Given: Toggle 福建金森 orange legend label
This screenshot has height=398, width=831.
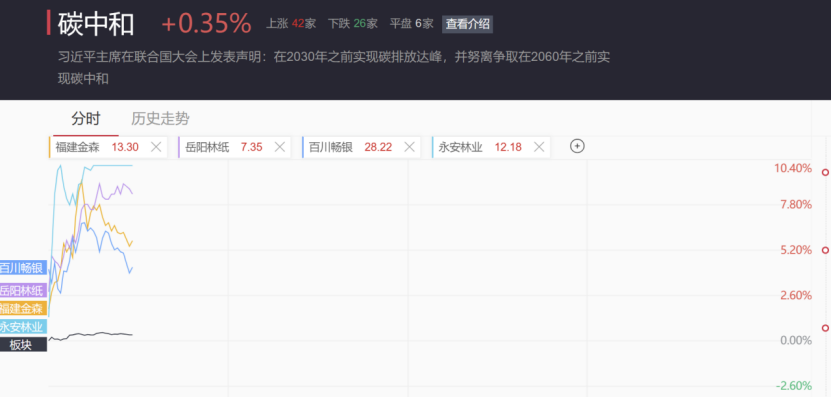Looking at the screenshot, I should click(x=23, y=308).
